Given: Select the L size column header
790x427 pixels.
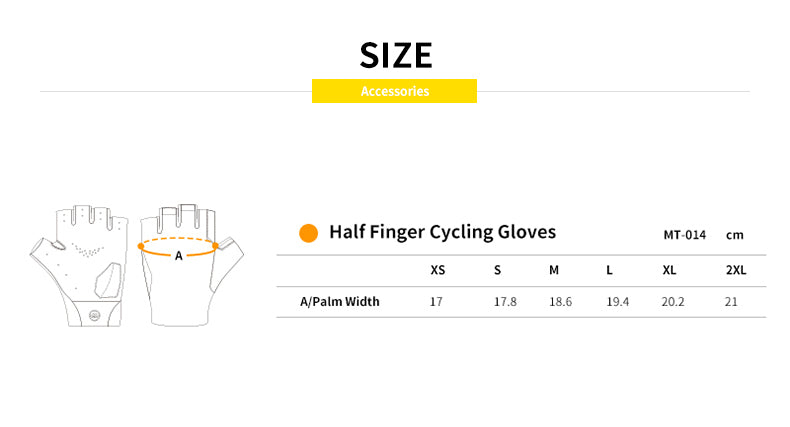Looking at the screenshot, I should click(x=609, y=270).
